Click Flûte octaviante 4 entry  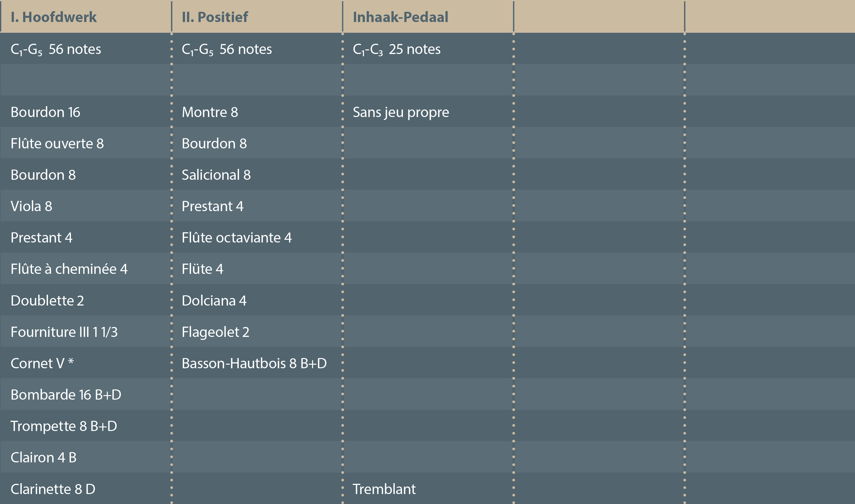click(x=237, y=238)
